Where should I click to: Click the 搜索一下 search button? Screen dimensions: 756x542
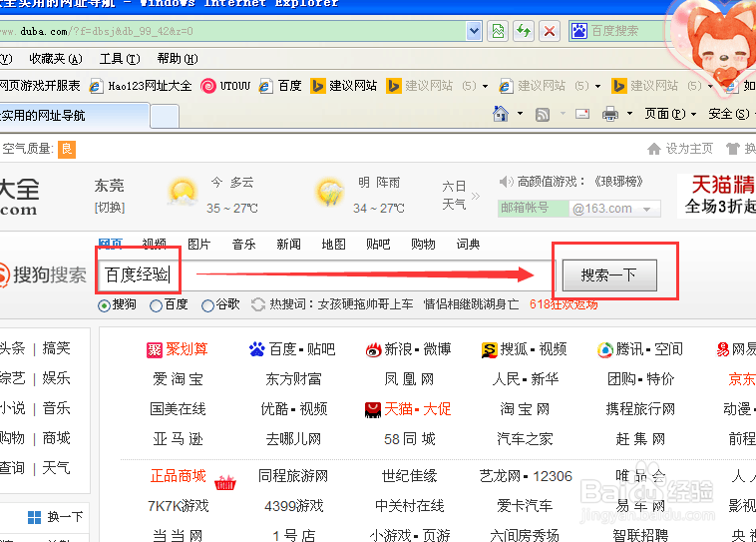pyautogui.click(x=609, y=275)
